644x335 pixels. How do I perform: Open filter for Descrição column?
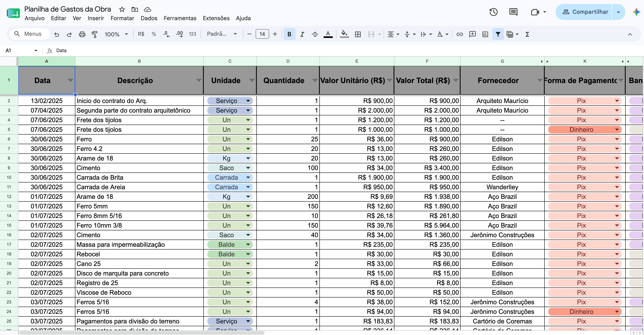[199, 80]
